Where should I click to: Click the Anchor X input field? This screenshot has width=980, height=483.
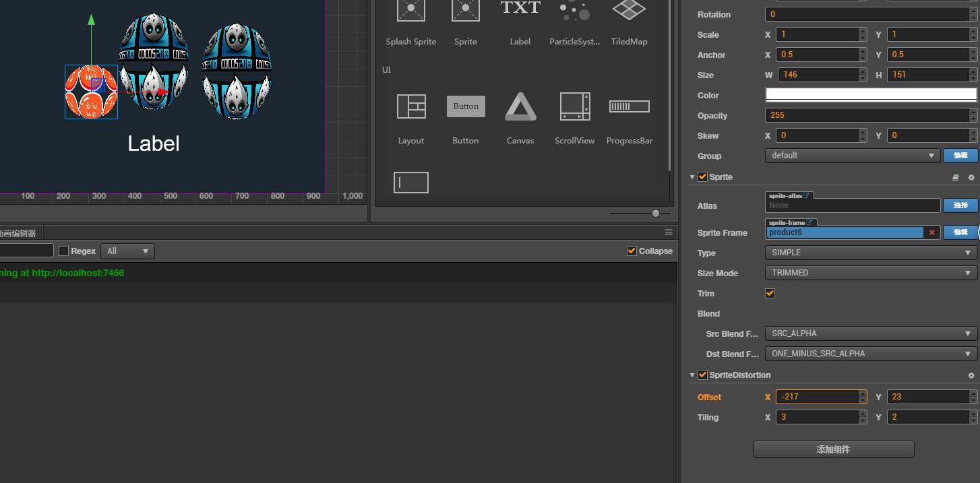[x=822, y=55]
